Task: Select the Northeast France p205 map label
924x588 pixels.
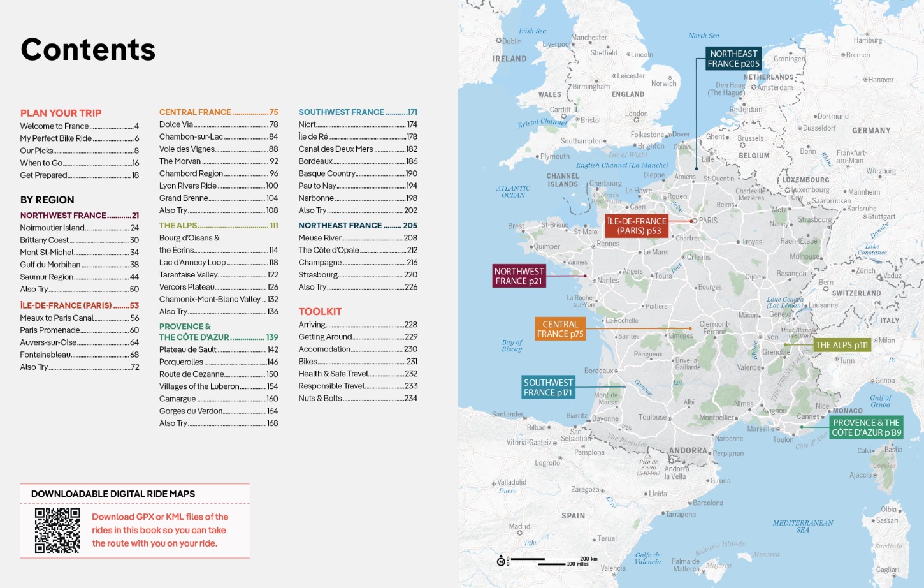Action: click(733, 59)
